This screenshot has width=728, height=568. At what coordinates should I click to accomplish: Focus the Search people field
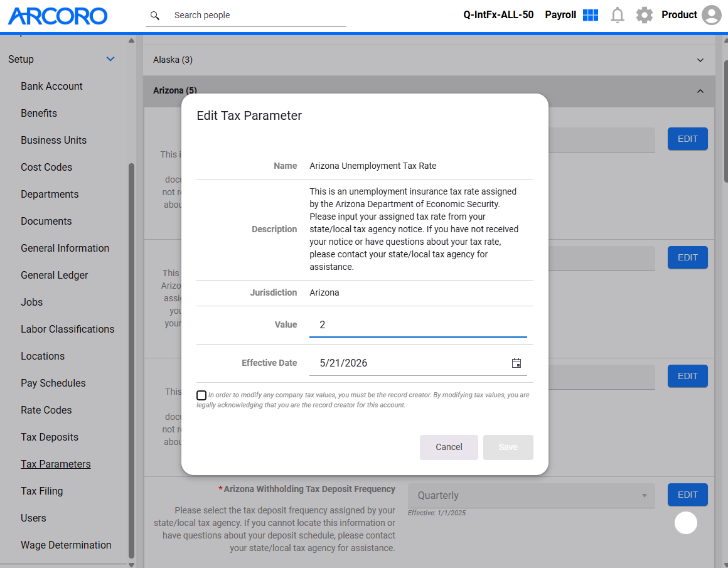point(259,15)
